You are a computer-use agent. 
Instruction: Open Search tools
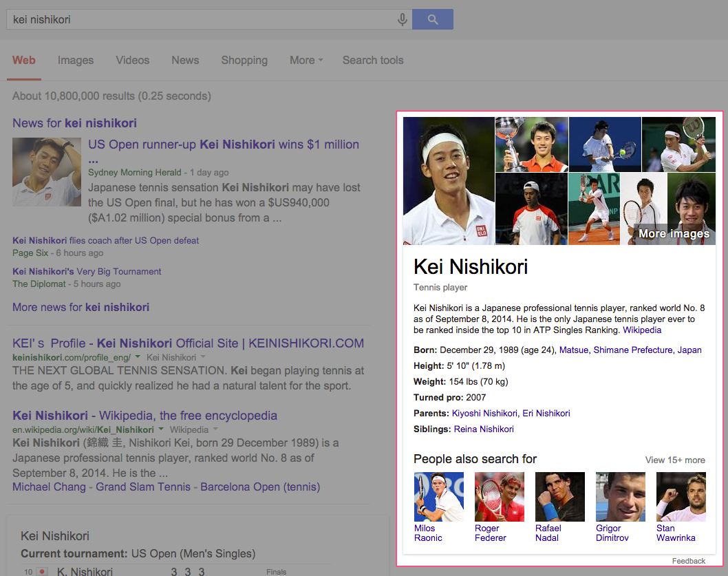373,61
